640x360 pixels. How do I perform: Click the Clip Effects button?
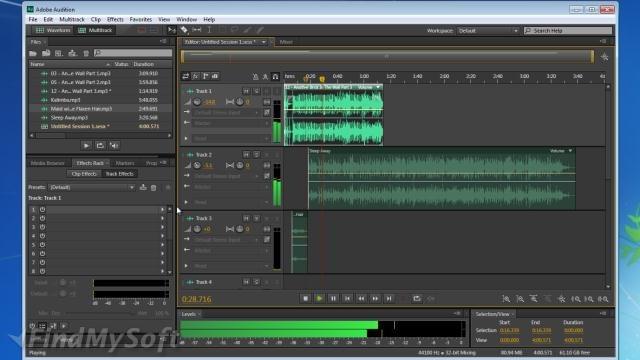click(84, 174)
